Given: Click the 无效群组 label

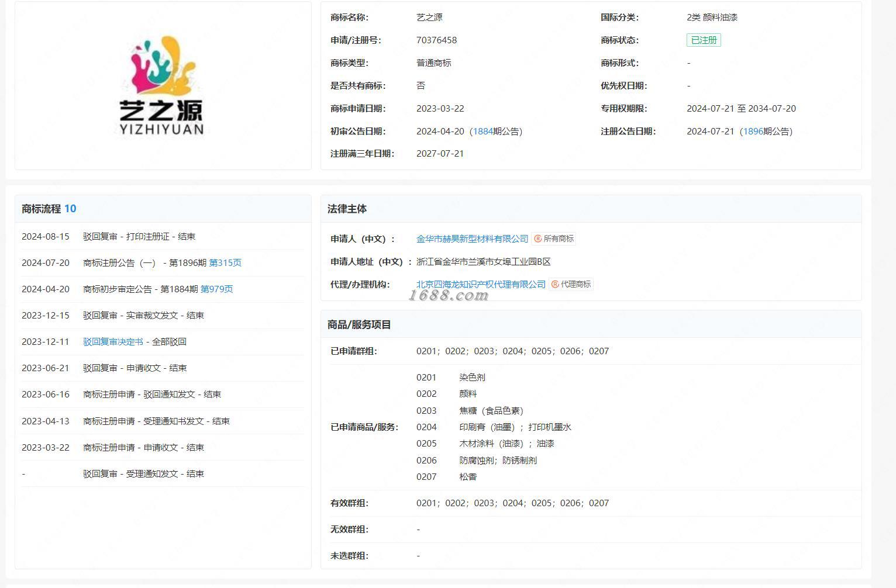Looking at the screenshot, I should 350,530.
